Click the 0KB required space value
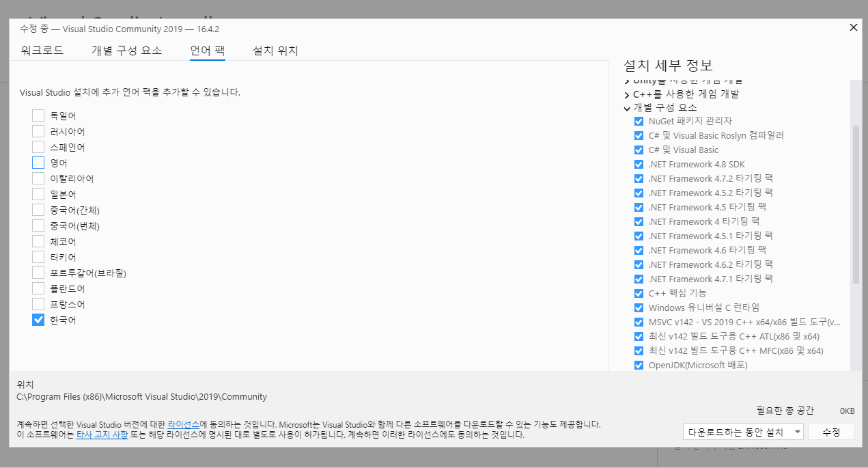The height and width of the screenshot is (468, 868). pos(847,411)
